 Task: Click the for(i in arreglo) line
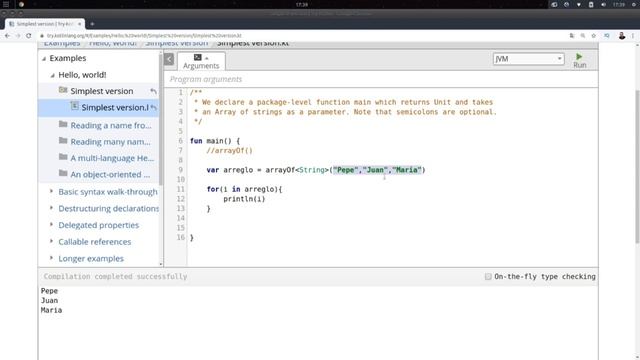(x=244, y=189)
